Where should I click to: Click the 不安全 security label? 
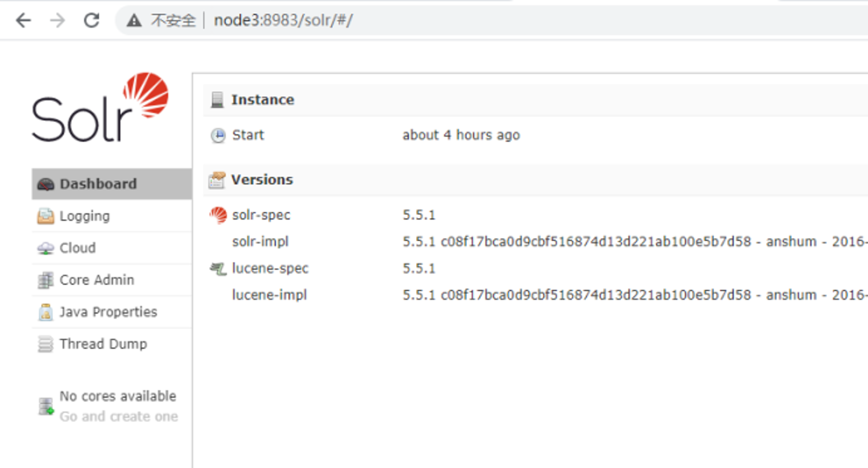click(174, 20)
